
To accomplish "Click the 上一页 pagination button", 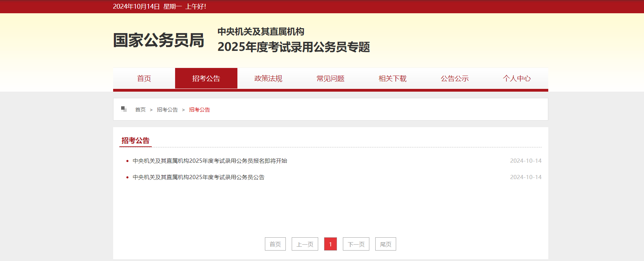I will (x=305, y=244).
